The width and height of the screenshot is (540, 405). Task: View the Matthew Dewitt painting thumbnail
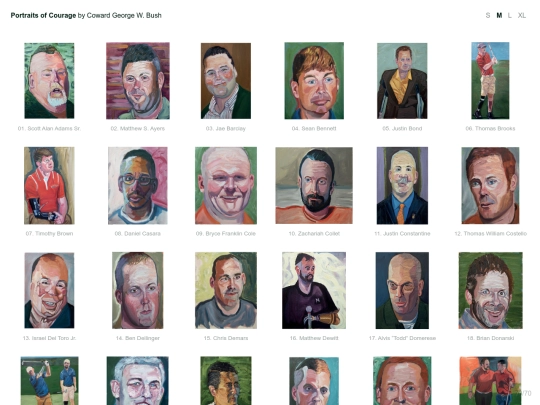(x=314, y=290)
